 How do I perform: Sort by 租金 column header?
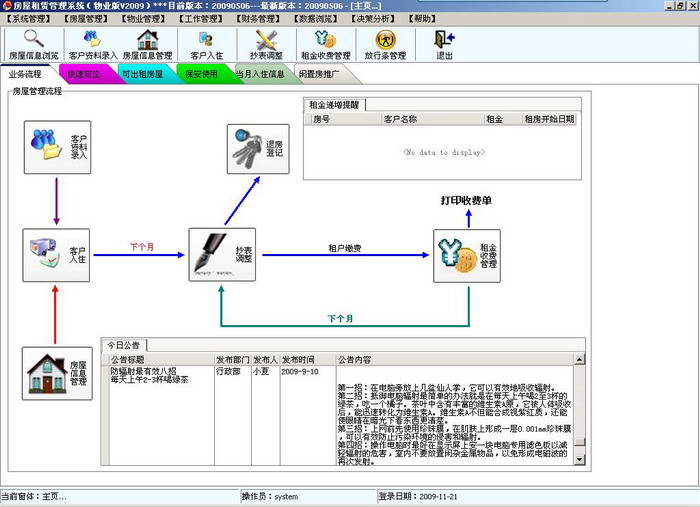click(503, 119)
